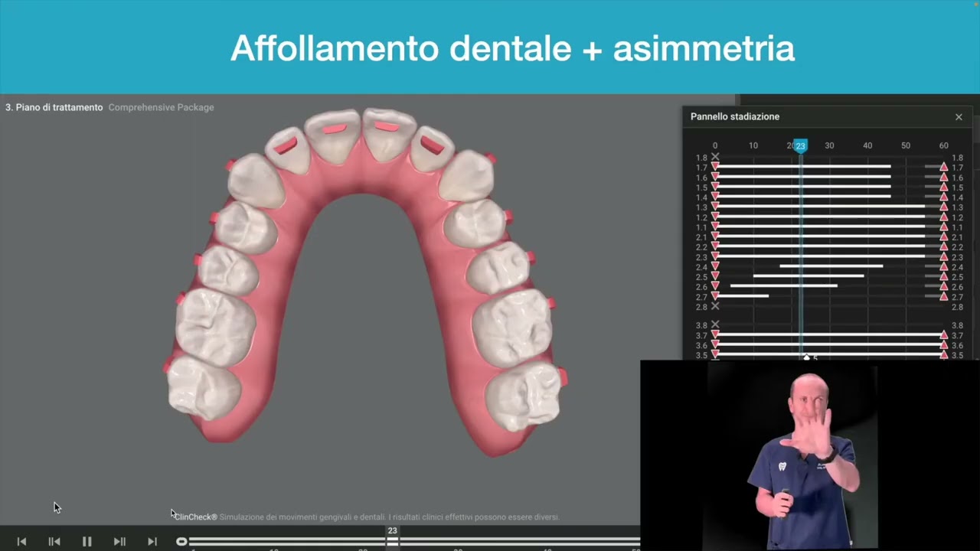Click tooth 1.4 start triangle marker
Viewport: 980px width, 551px height.
pyautogui.click(x=715, y=196)
